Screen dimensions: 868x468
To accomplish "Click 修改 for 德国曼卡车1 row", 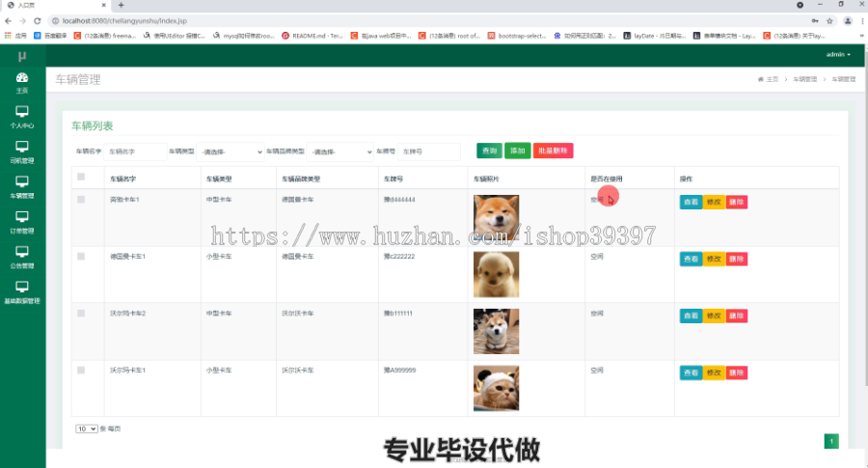I will click(x=714, y=259).
